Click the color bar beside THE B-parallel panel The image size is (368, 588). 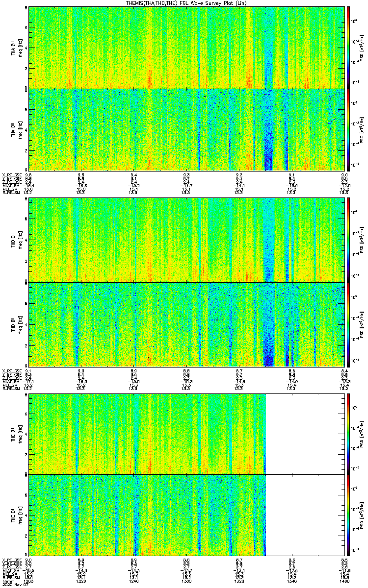coord(348,515)
